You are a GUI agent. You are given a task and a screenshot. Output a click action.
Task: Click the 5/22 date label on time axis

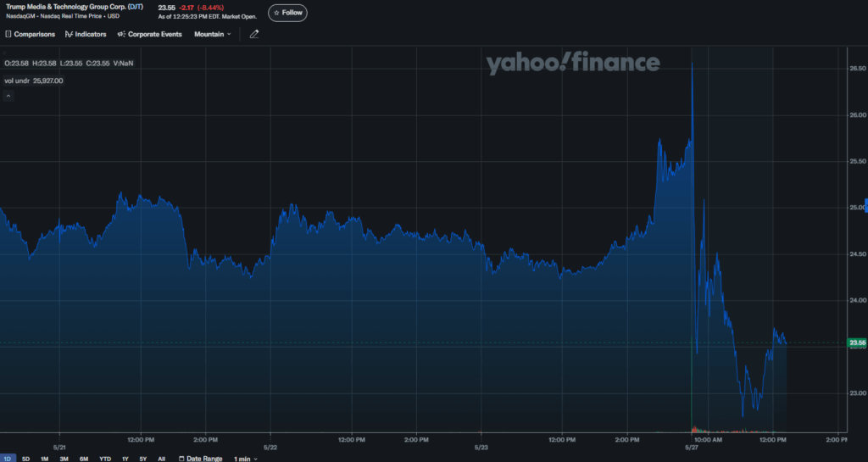coord(270,447)
